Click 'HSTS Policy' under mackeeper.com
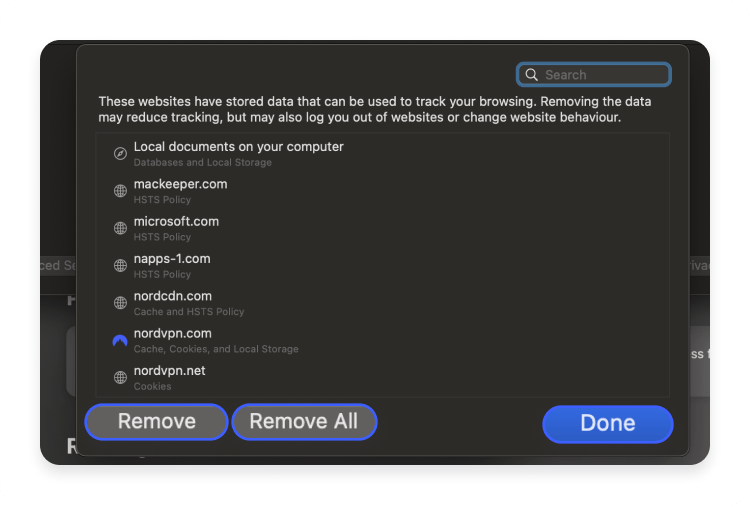The height and width of the screenshot is (505, 750). 162,200
